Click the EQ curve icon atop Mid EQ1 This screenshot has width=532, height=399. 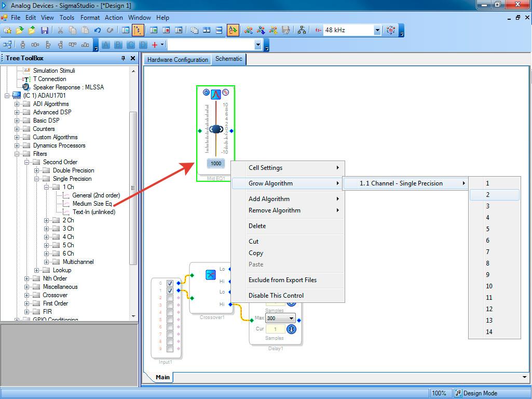pos(216,94)
